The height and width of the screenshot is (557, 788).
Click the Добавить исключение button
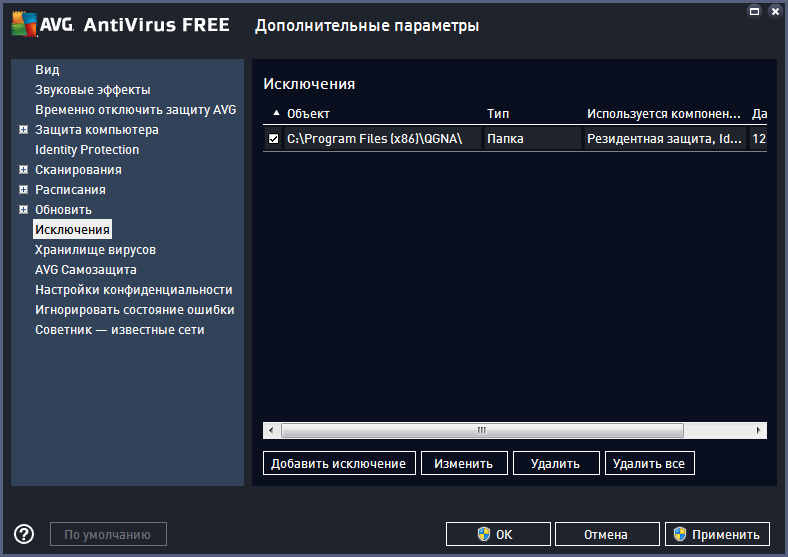click(339, 463)
